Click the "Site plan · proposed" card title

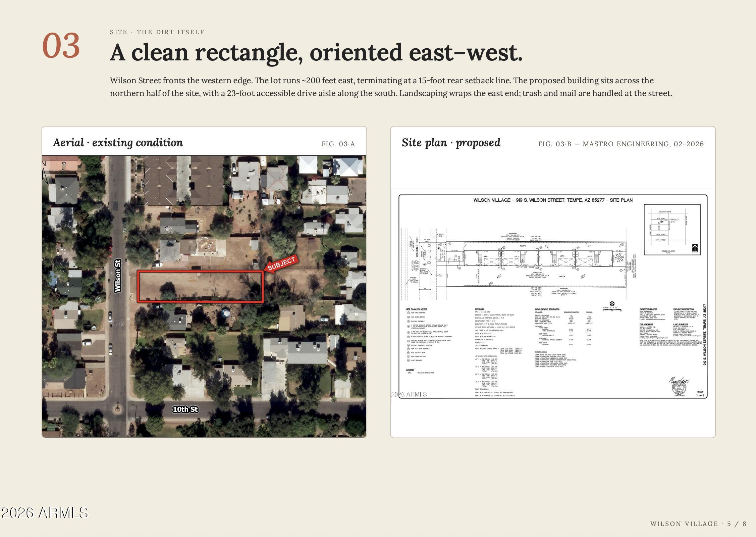click(x=451, y=143)
